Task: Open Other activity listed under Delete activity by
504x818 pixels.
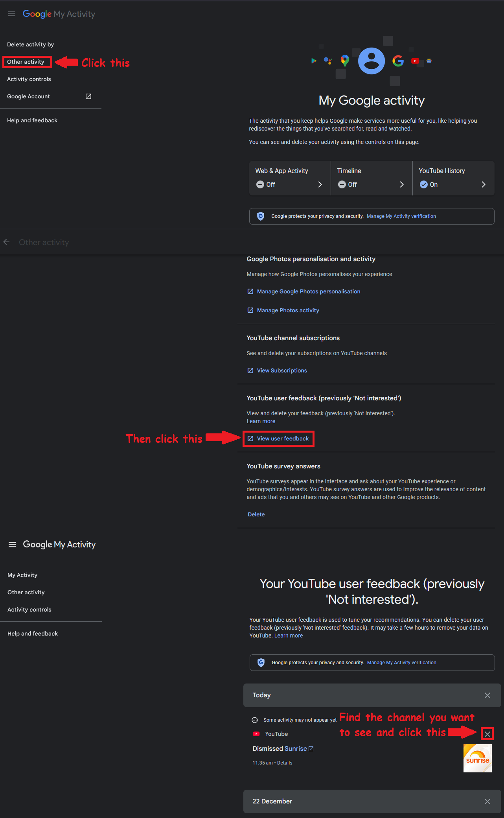Action: (26, 62)
